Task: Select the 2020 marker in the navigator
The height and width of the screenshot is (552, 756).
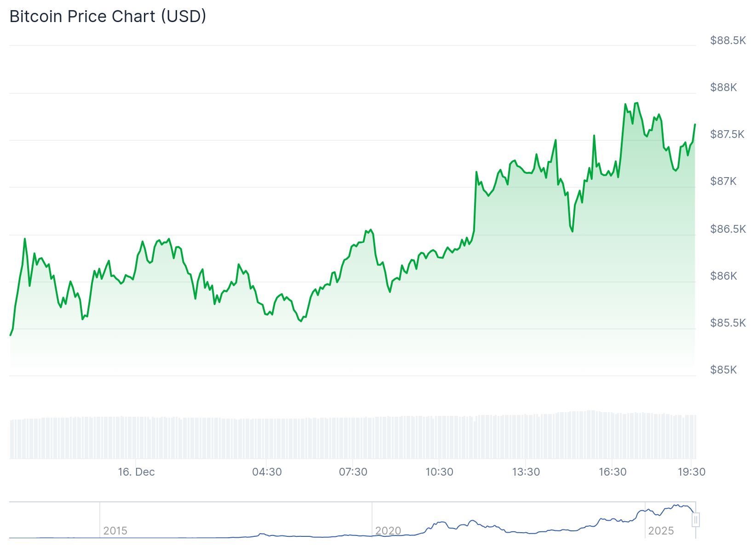Action: point(388,531)
